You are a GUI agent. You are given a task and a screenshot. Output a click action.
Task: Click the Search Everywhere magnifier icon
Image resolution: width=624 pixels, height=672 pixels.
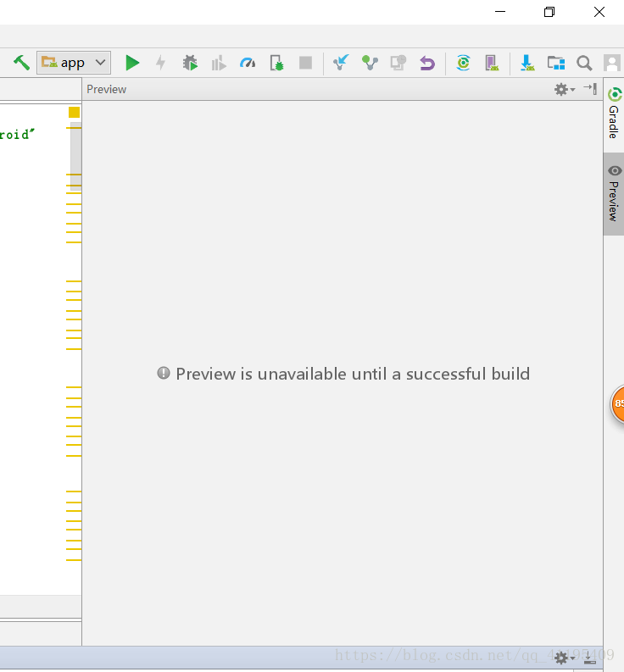[x=584, y=63]
